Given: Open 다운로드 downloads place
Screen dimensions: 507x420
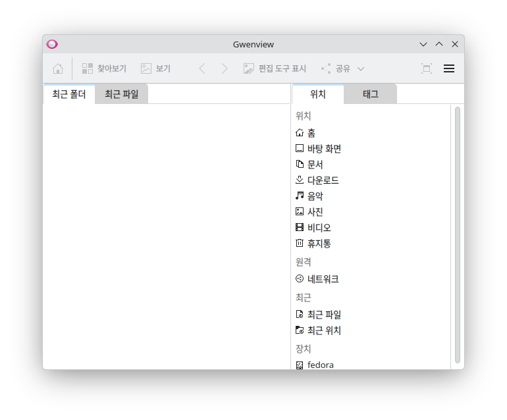Looking at the screenshot, I should 371,180.
